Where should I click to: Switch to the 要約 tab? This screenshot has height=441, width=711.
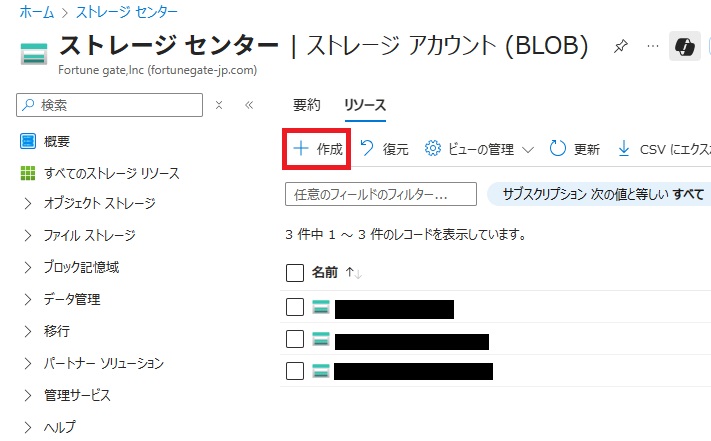[x=307, y=105]
